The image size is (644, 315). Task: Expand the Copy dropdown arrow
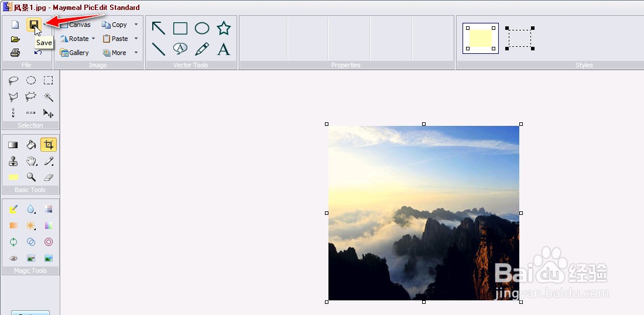[136, 25]
